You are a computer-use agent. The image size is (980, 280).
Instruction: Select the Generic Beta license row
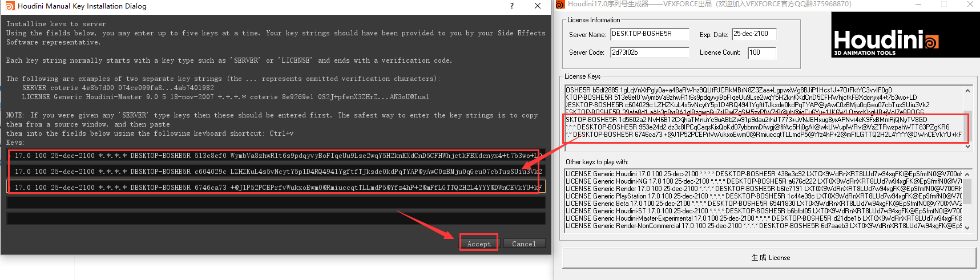click(764, 204)
